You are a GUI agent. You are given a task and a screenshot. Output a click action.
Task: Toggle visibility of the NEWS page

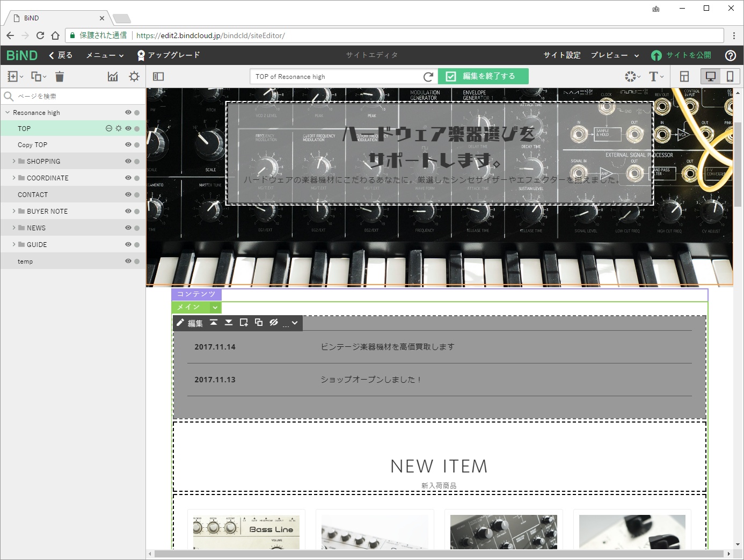(x=127, y=228)
